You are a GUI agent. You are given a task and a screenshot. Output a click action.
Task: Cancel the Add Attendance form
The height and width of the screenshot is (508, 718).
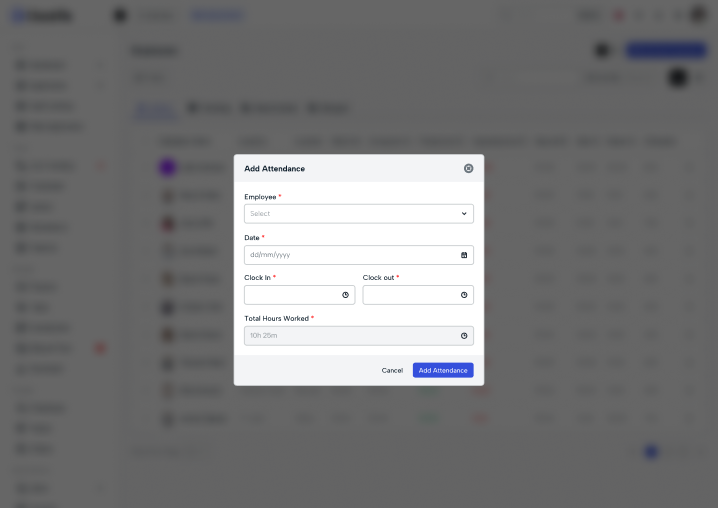click(x=392, y=370)
